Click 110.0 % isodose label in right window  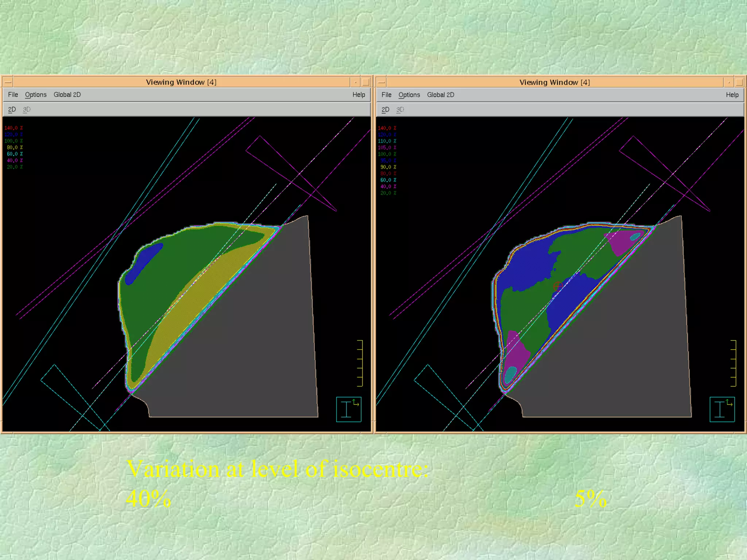[387, 141]
